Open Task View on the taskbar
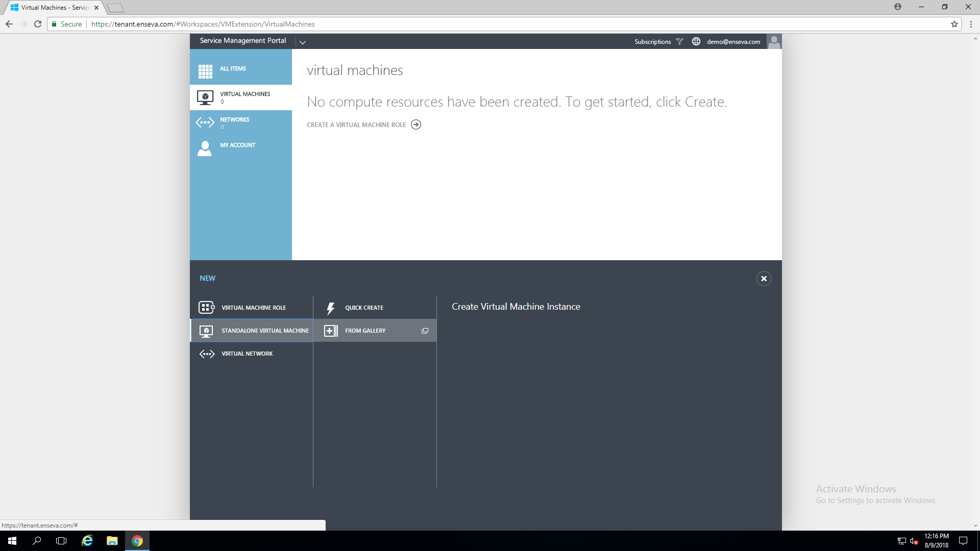 pyautogui.click(x=61, y=541)
